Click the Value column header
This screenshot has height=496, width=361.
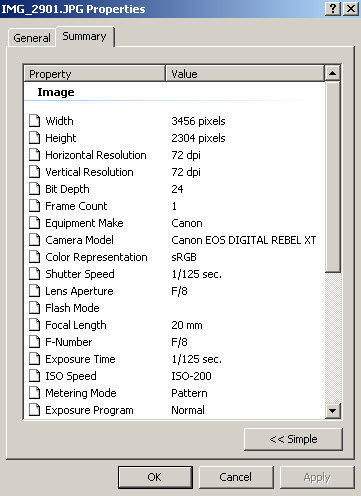pos(245,74)
